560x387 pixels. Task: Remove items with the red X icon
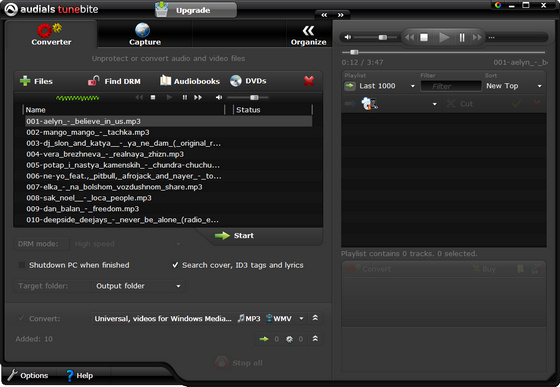click(x=309, y=81)
